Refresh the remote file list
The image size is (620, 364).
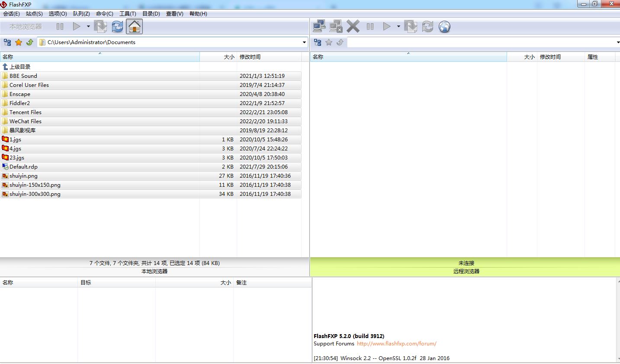coord(427,27)
